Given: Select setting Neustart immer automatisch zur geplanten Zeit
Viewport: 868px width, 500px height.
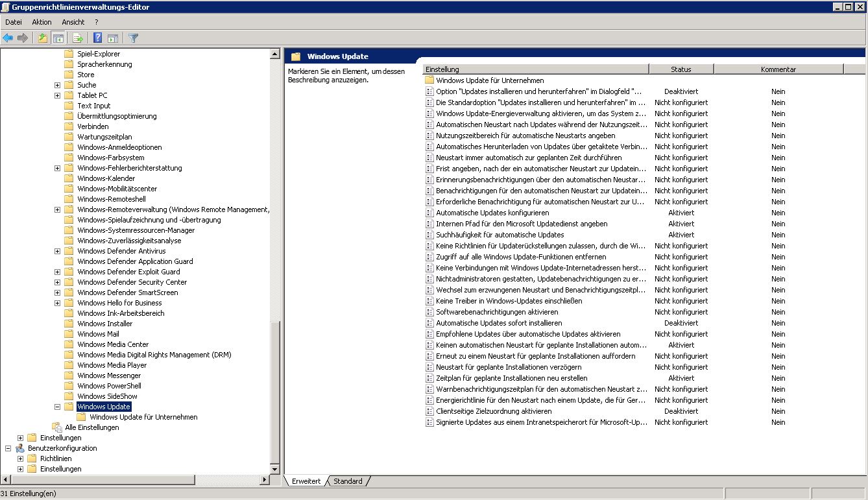Looking at the screenshot, I should click(x=529, y=158).
